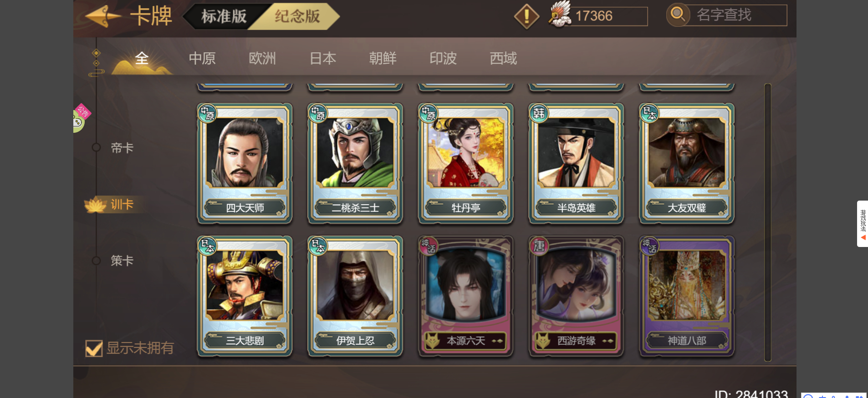Image resolution: width=868 pixels, height=398 pixels.
Task: Click the card list vertical scrollbar
Action: click(x=768, y=222)
